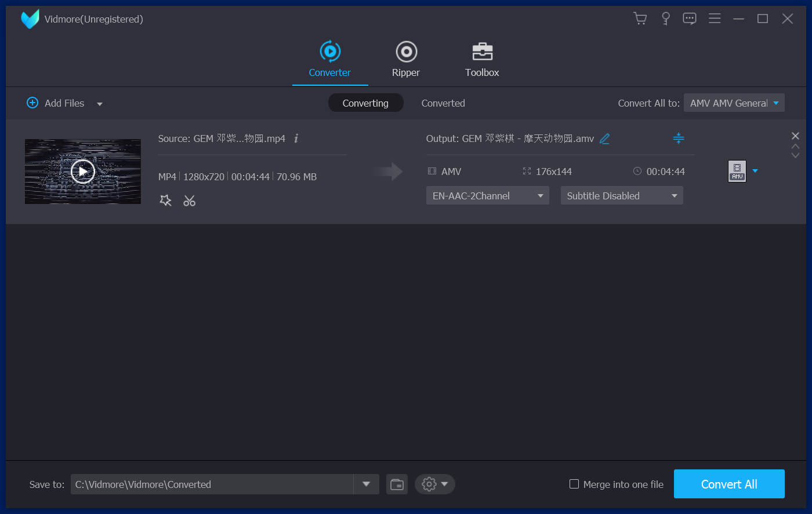Open the hamburger menu icon
This screenshot has width=812, height=514.
point(715,18)
